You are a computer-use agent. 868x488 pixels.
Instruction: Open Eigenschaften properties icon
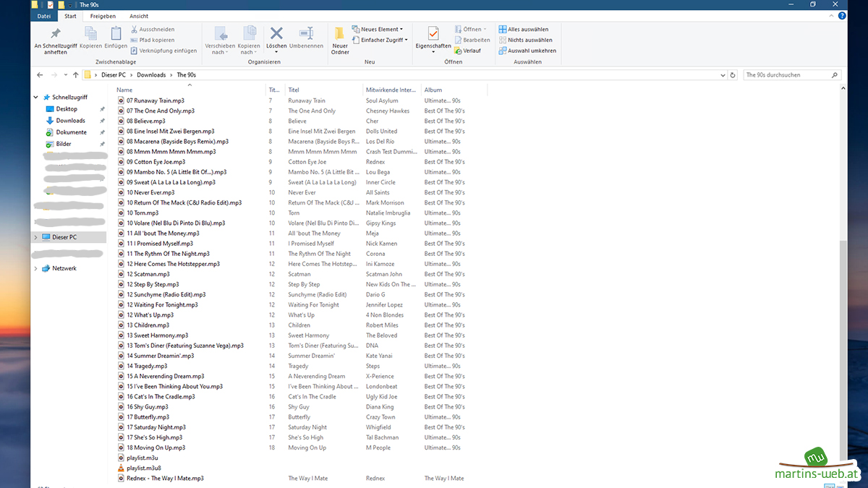(433, 34)
